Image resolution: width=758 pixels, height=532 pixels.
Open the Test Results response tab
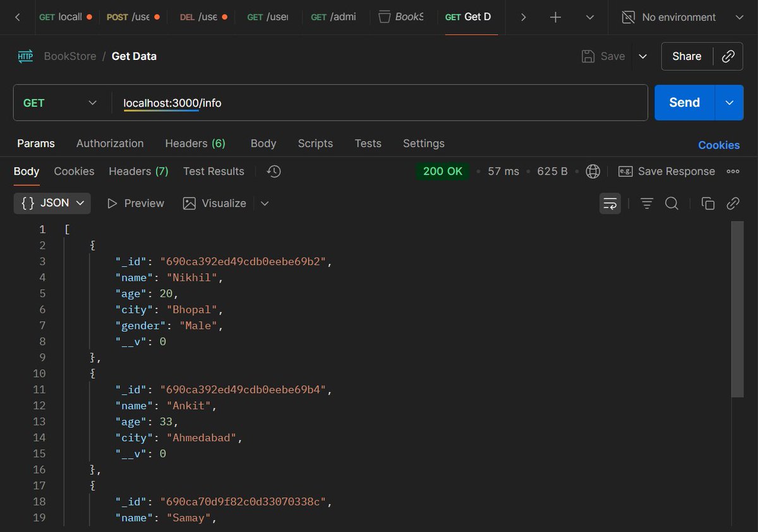(213, 171)
